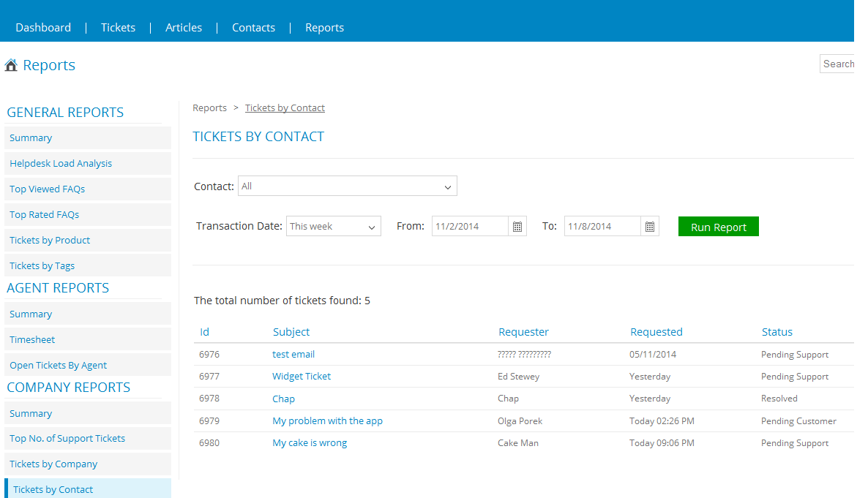The image size is (868, 498).
Task: Click the Run Report button
Action: (719, 226)
